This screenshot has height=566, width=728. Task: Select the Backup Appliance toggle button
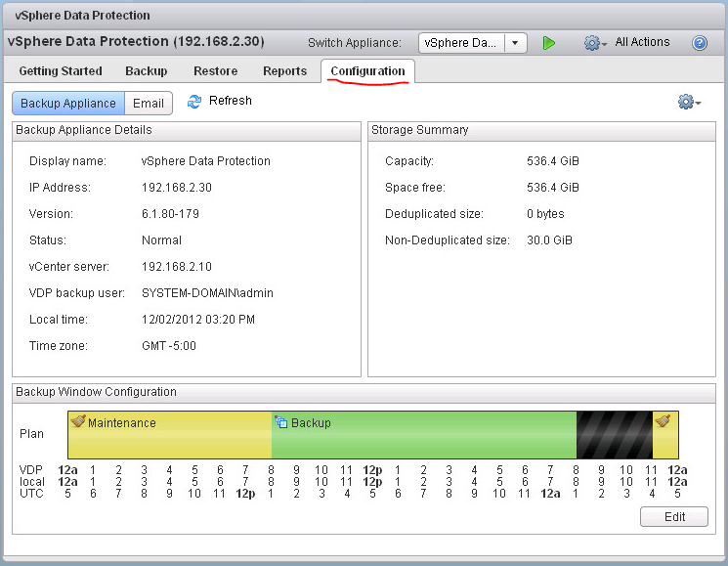pyautogui.click(x=68, y=103)
